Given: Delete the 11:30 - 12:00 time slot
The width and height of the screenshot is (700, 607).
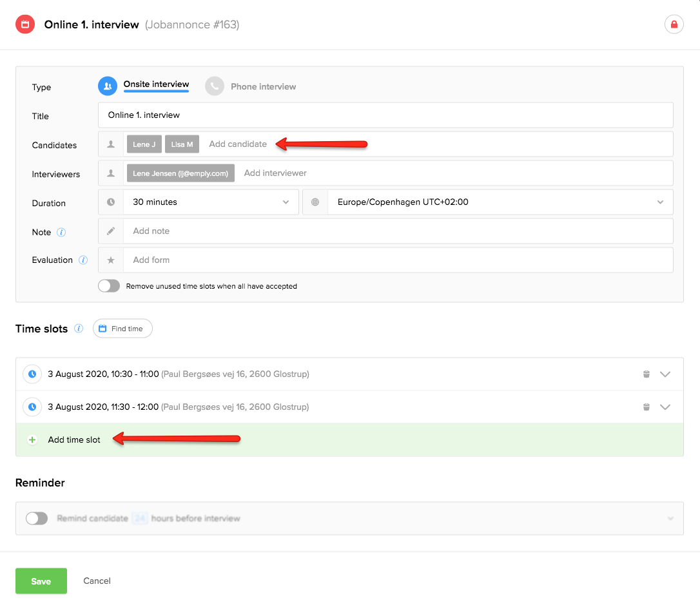Looking at the screenshot, I should point(646,407).
